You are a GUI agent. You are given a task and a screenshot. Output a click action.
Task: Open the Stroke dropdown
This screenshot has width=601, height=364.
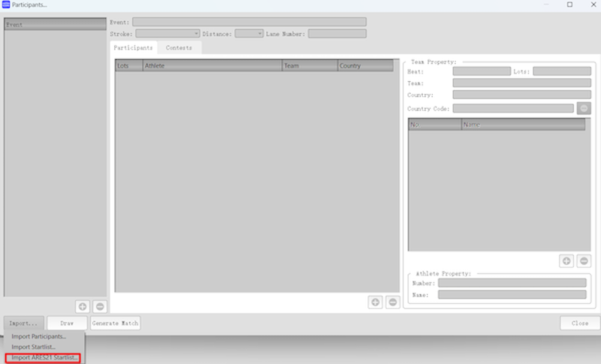[x=167, y=34]
